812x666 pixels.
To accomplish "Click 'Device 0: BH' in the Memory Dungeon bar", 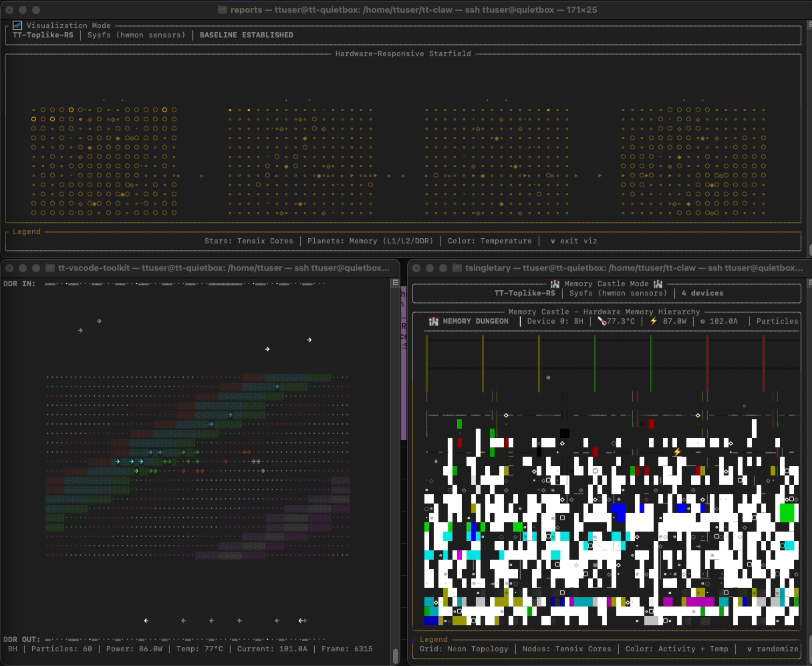I will 555,321.
